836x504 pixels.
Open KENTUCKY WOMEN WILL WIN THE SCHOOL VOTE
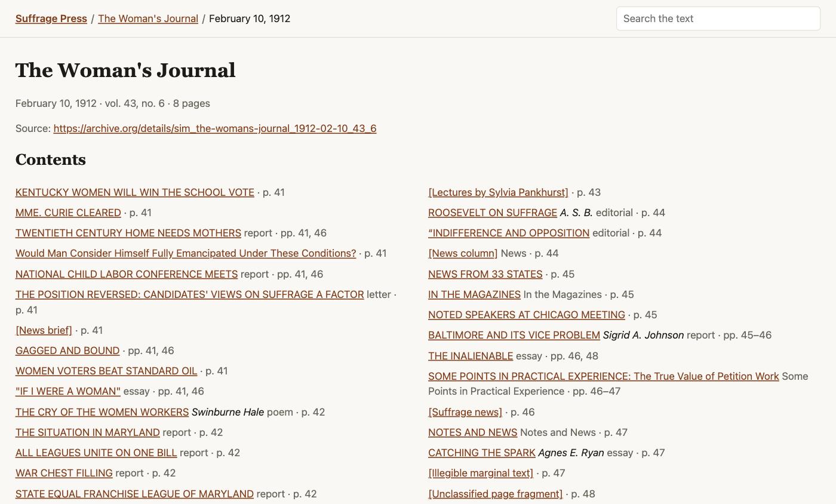click(135, 192)
